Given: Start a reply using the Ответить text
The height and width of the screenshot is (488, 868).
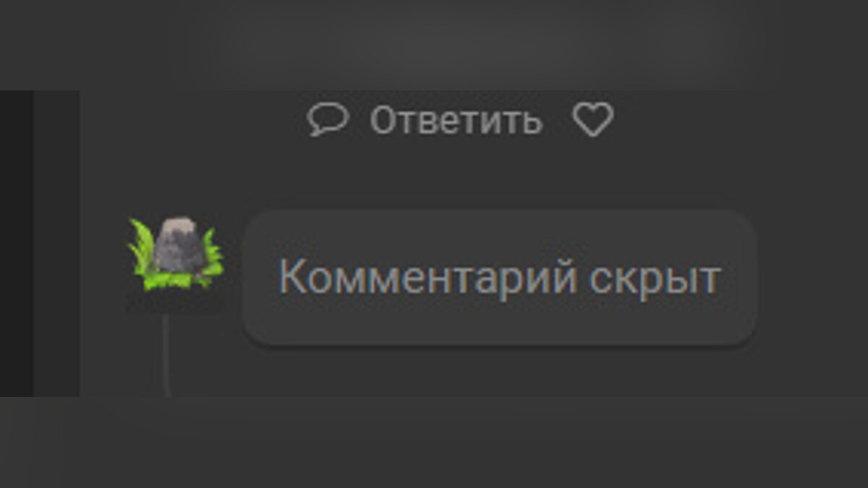Looking at the screenshot, I should coord(456,121).
